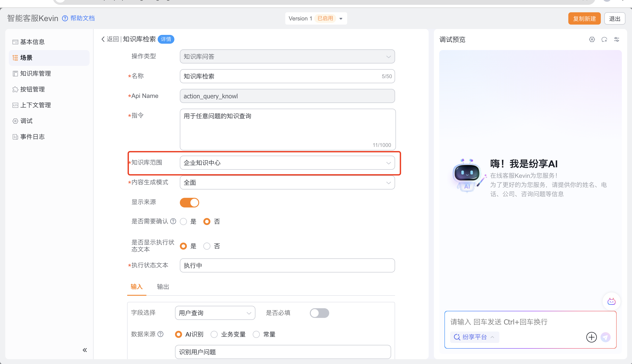Open the 知识库范围 dropdown
The height and width of the screenshot is (364, 632).
click(287, 163)
